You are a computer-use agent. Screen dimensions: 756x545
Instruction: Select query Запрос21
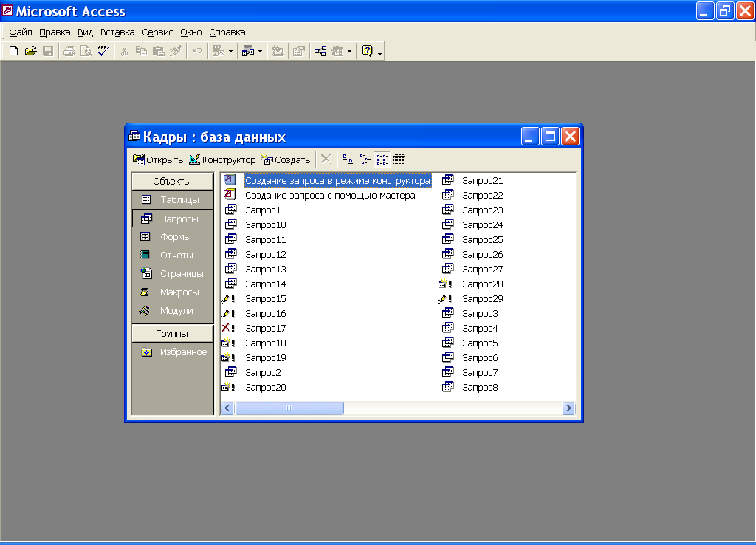[482, 180]
